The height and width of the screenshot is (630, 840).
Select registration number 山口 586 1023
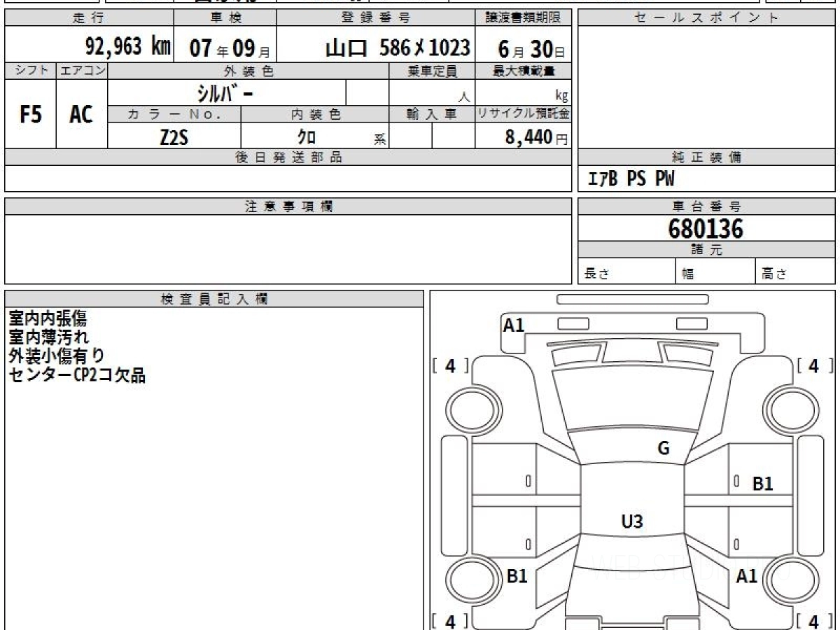coord(398,48)
